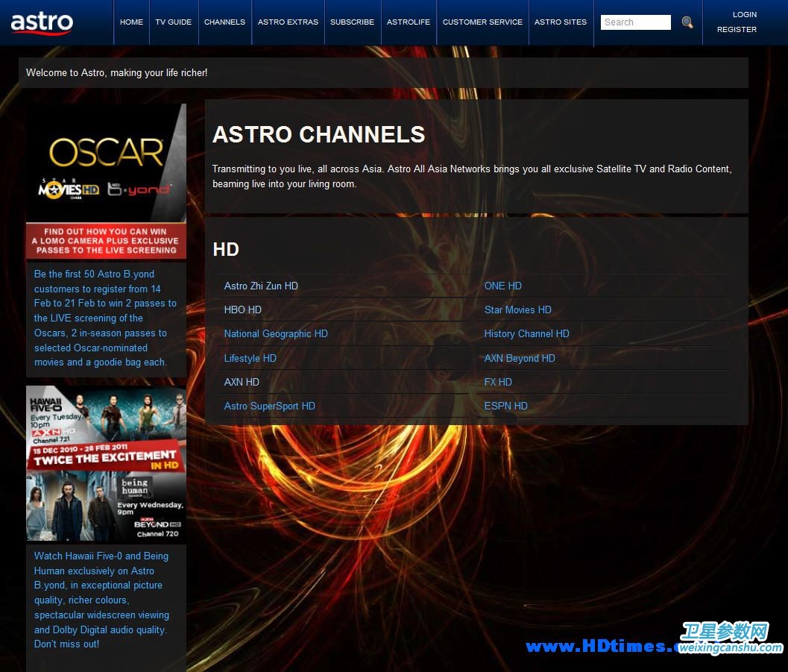This screenshot has height=672, width=788.
Task: Click the ASTRO CHANNELS heading
Action: [x=318, y=134]
